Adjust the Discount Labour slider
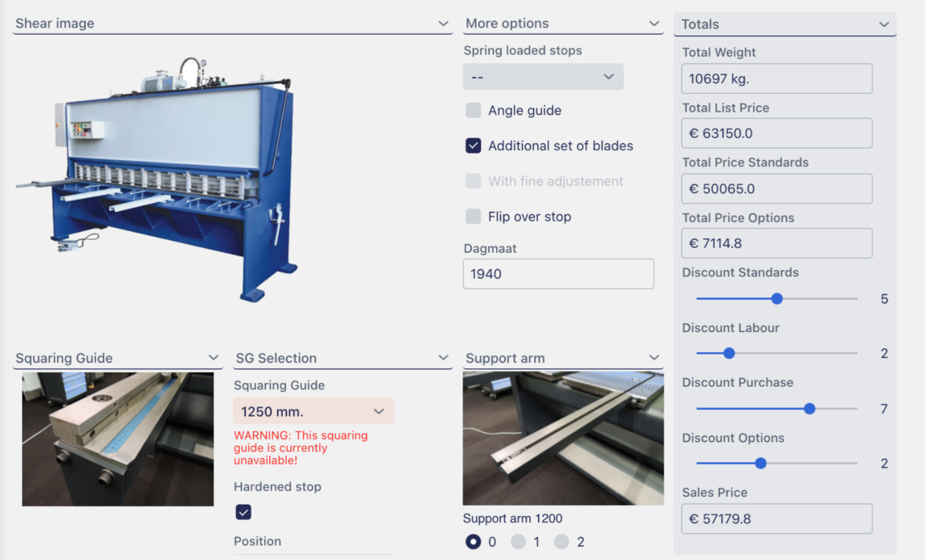This screenshot has height=560, width=925. [776, 354]
